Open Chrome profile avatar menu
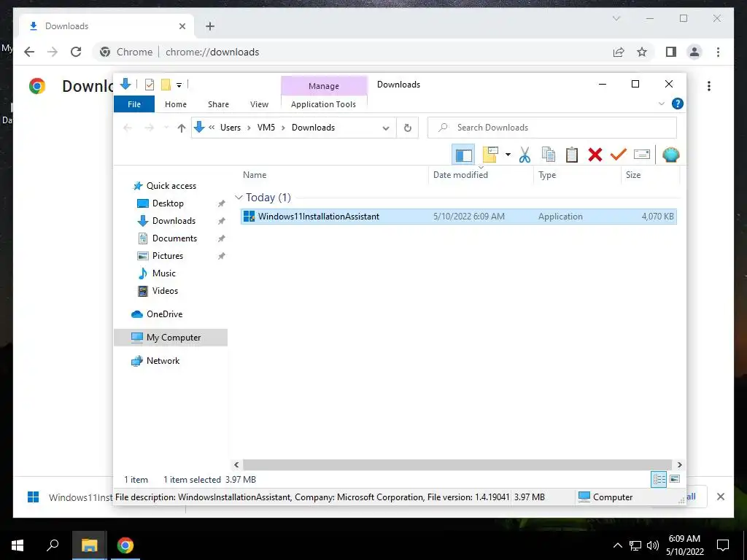Image resolution: width=747 pixels, height=560 pixels. coord(694,52)
